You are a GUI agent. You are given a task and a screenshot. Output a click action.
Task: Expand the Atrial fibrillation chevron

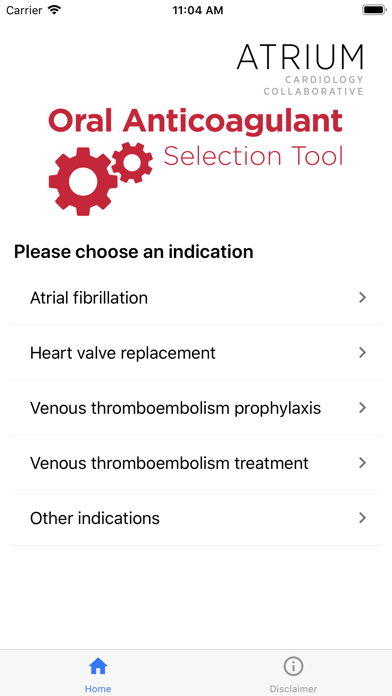[363, 297]
